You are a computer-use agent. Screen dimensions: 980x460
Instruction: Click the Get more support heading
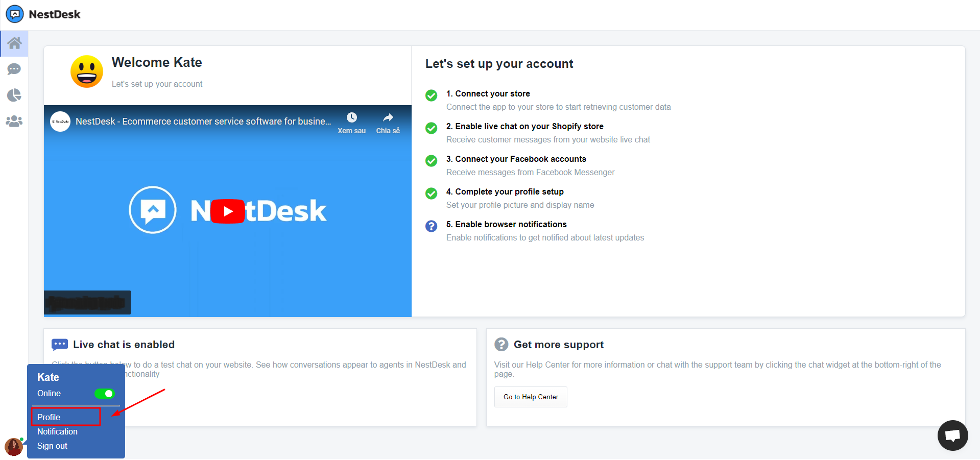pos(559,345)
